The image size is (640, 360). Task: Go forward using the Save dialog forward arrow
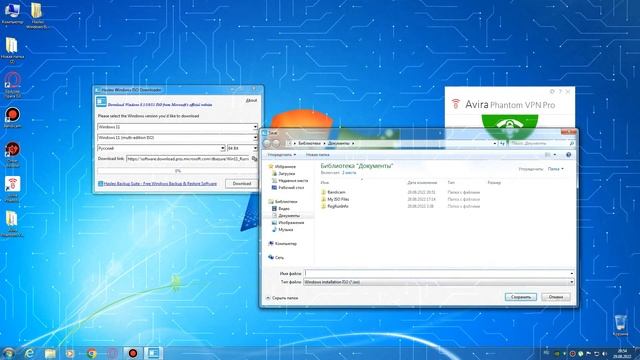click(x=276, y=143)
